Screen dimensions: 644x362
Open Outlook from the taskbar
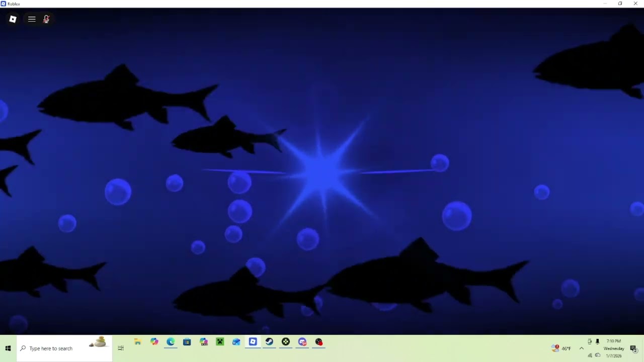coord(236,342)
